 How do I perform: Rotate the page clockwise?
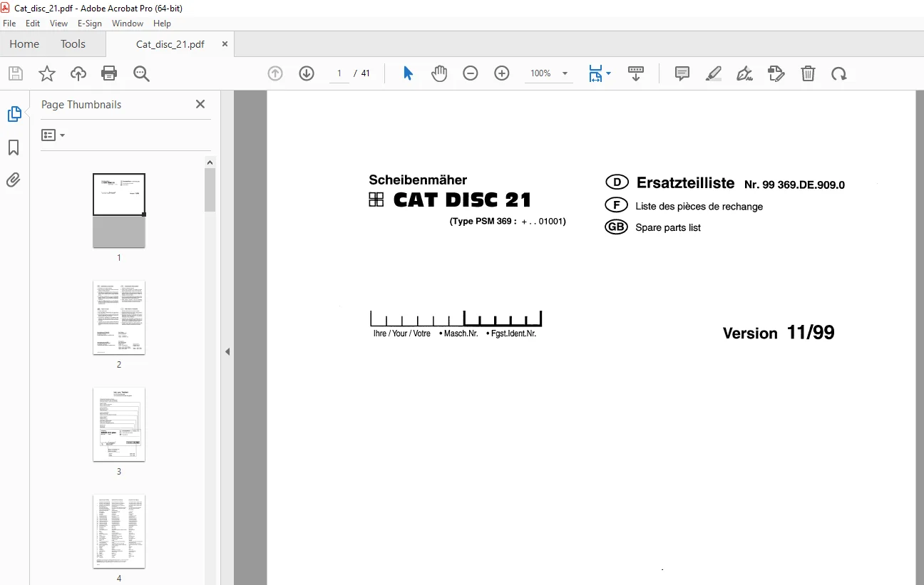point(839,73)
